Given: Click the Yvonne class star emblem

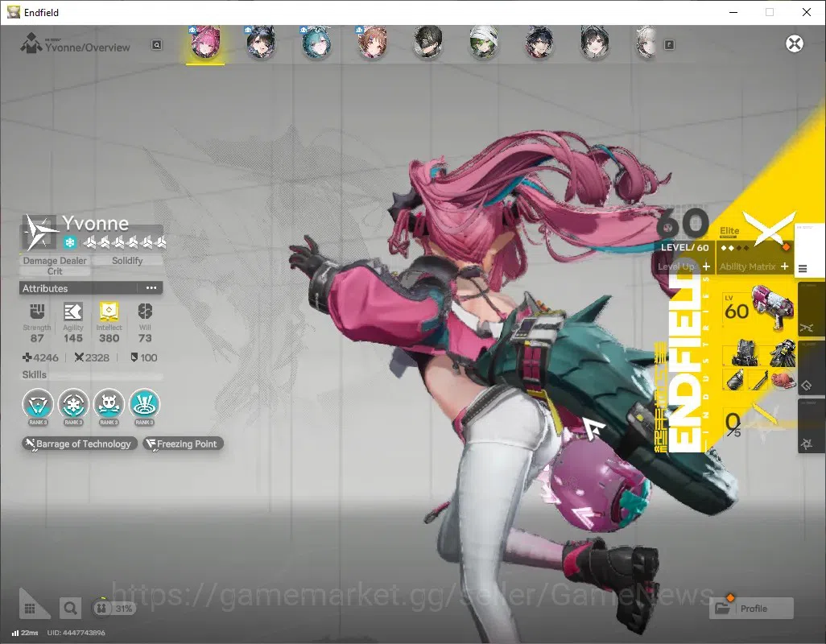Looking at the screenshot, I should [40, 232].
